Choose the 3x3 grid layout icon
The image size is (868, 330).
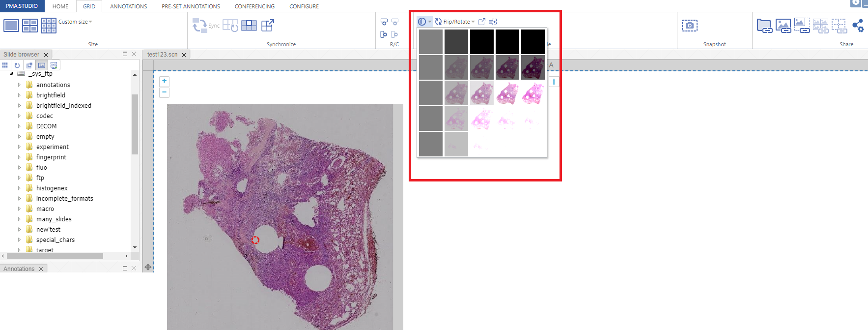(49, 25)
